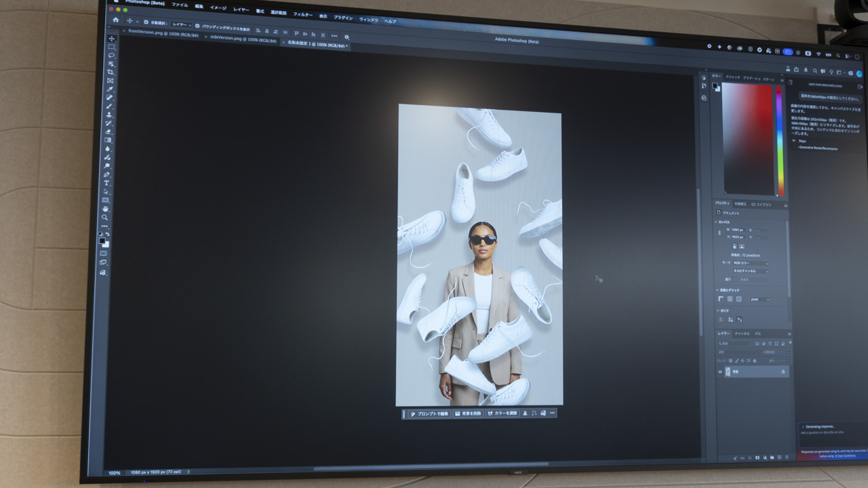Select the Pen tool
The width and height of the screenshot is (868, 488).
[106, 174]
